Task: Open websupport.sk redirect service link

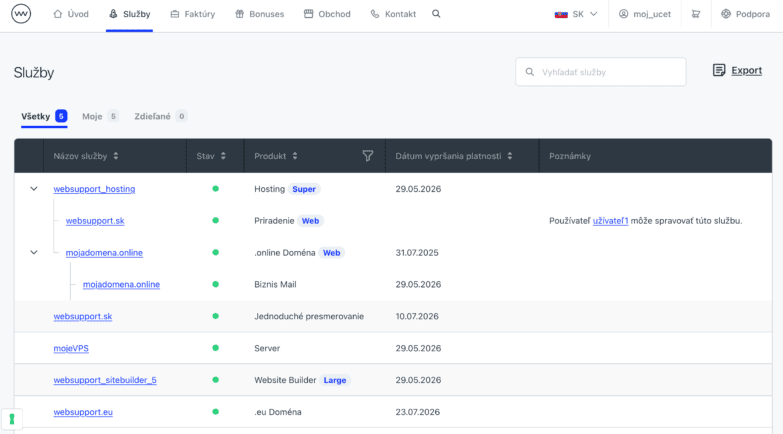Action: 83,317
